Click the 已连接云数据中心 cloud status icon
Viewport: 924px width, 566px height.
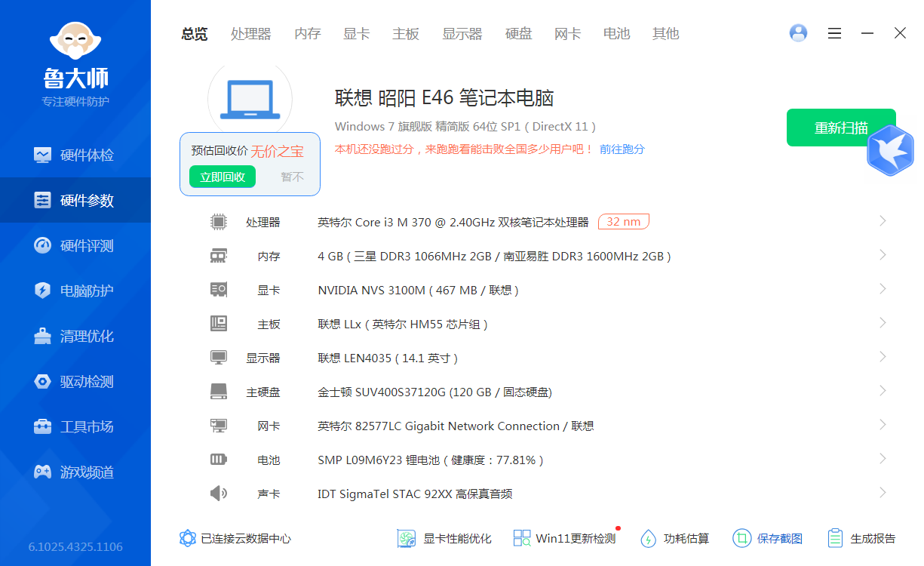pyautogui.click(x=188, y=538)
